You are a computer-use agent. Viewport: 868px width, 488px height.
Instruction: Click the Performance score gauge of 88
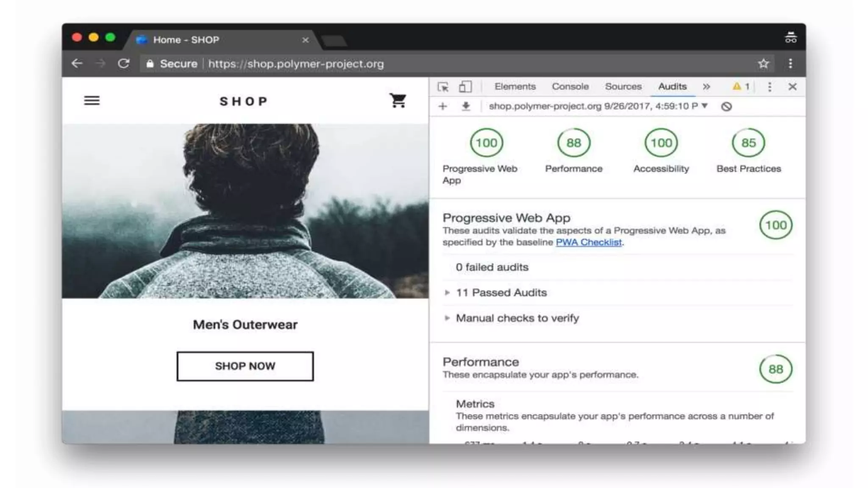[x=573, y=143]
